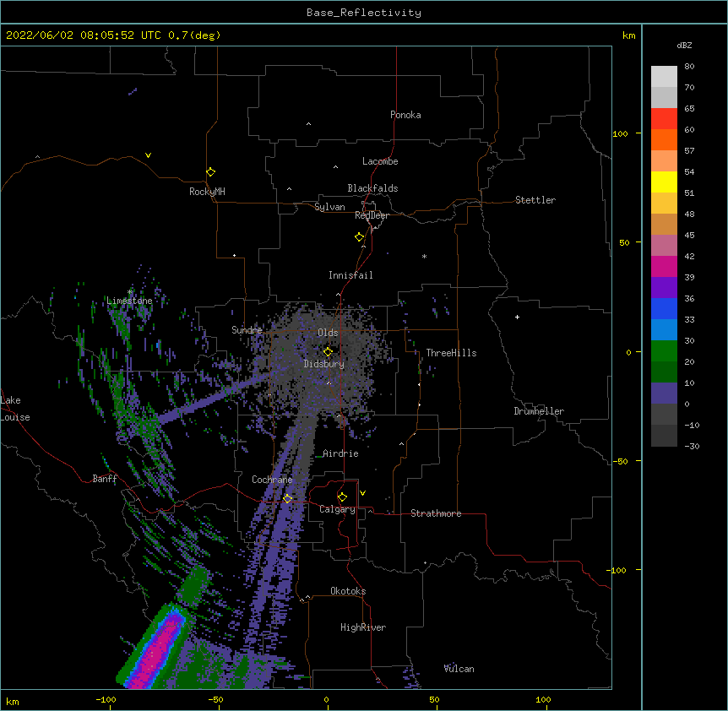The width and height of the screenshot is (728, 711).
Task: Select the light blue 30-33 dBZ swatch
Action: pyautogui.click(x=664, y=330)
